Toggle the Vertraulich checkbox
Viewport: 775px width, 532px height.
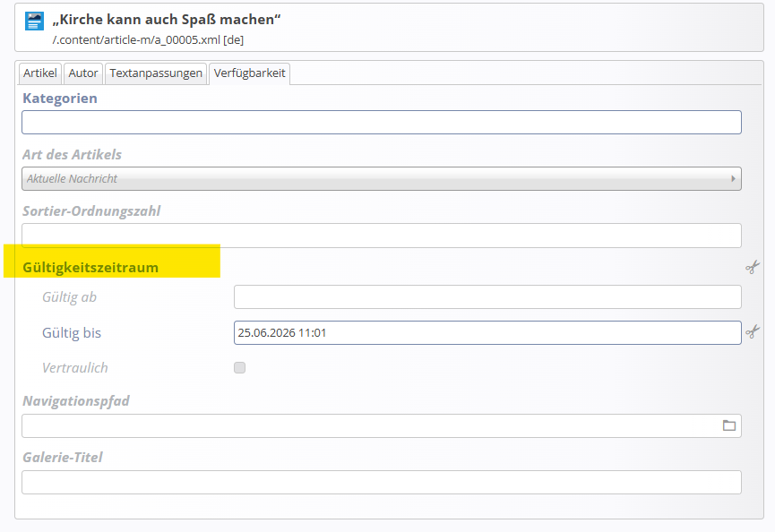[240, 367]
